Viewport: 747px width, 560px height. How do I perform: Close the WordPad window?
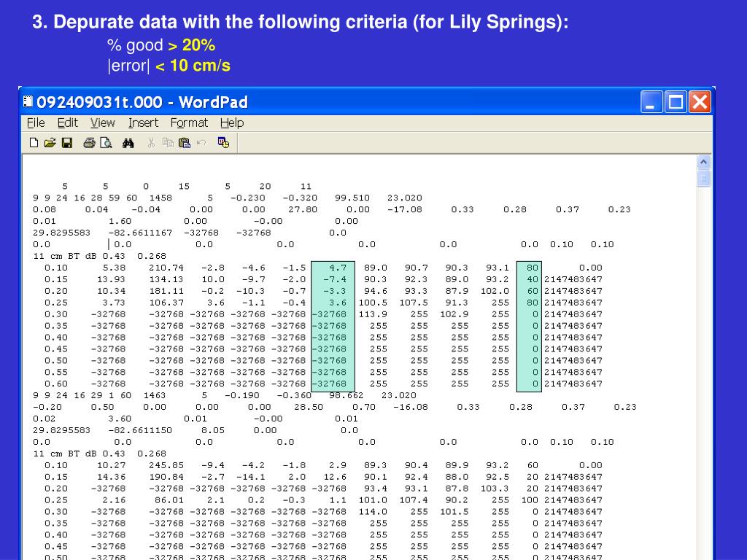(x=700, y=102)
